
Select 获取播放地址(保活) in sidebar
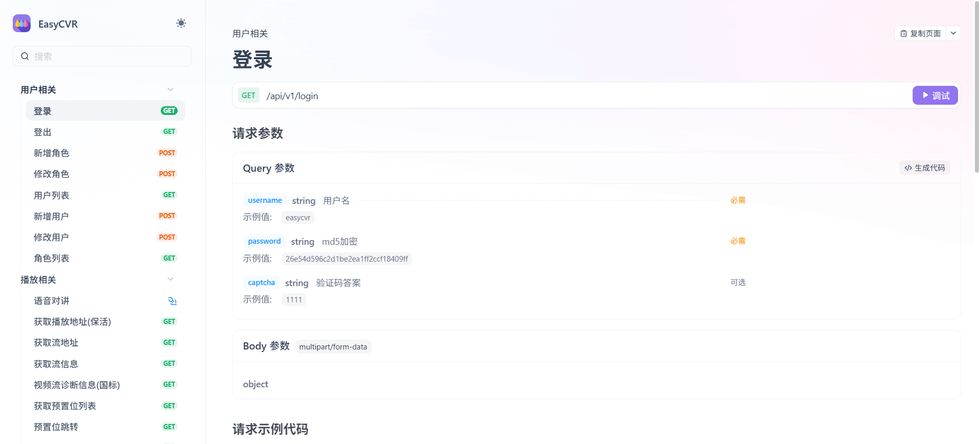tap(72, 322)
